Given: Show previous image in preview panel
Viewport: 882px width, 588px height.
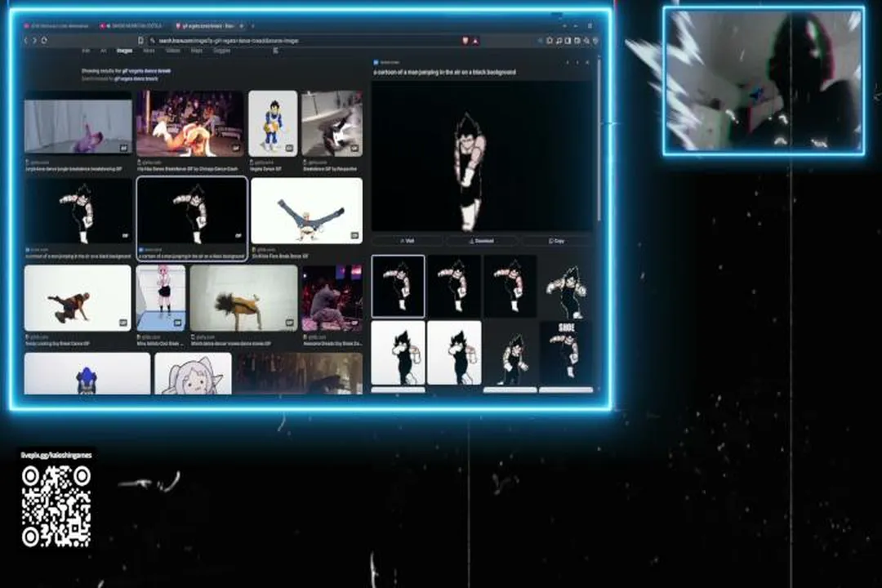Looking at the screenshot, I should click(568, 62).
